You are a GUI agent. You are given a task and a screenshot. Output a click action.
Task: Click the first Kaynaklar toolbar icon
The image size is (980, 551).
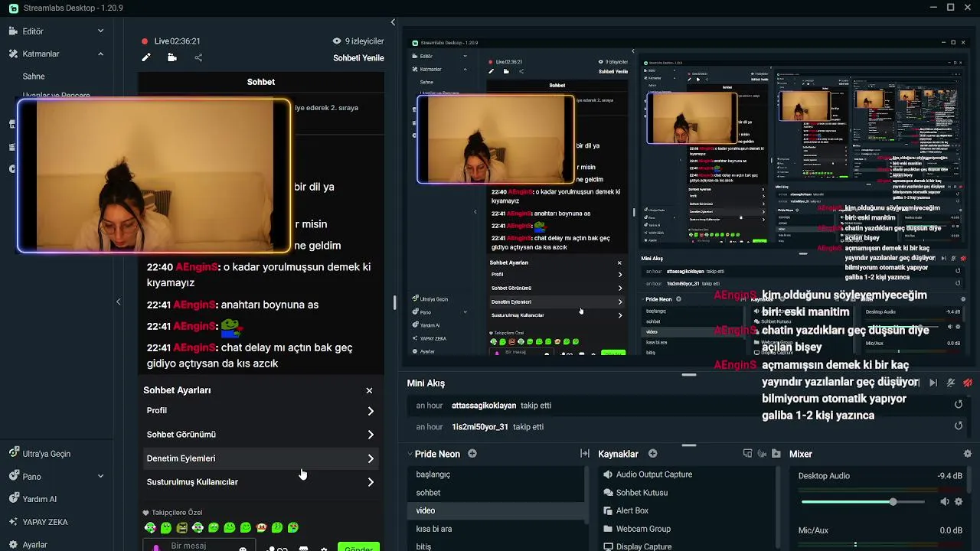point(748,454)
